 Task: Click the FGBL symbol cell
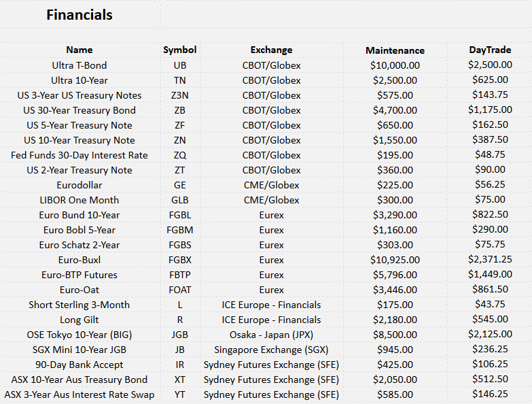click(x=180, y=215)
